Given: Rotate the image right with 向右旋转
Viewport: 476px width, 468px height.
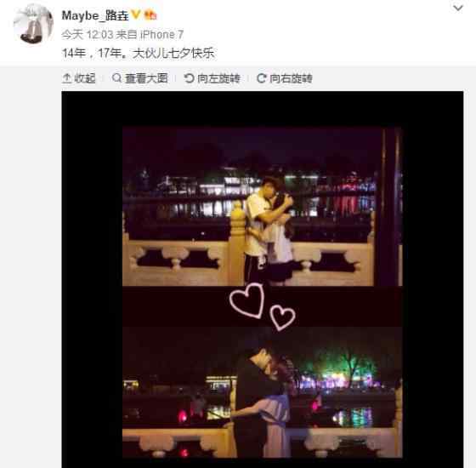Looking at the screenshot, I should 284,78.
